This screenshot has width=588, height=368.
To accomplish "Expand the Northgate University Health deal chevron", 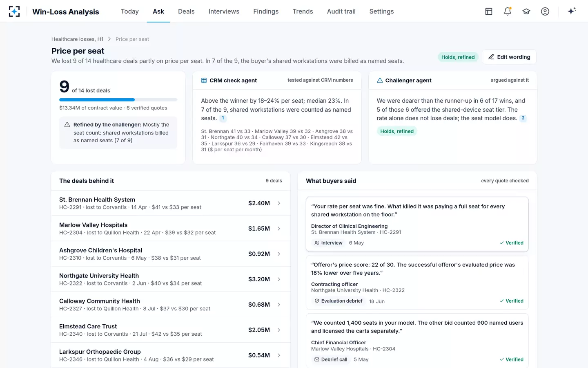I will [x=279, y=279].
